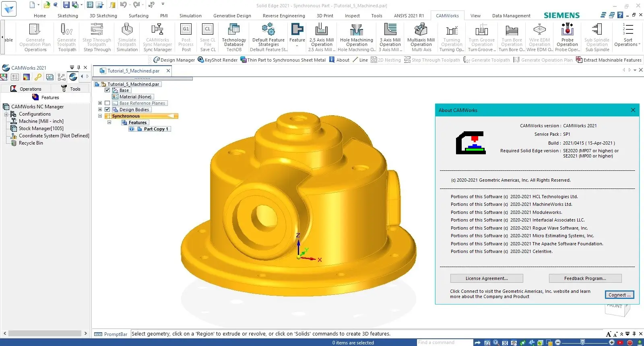644x346 pixels.
Task: Click the License Agreement button
Action: click(487, 278)
